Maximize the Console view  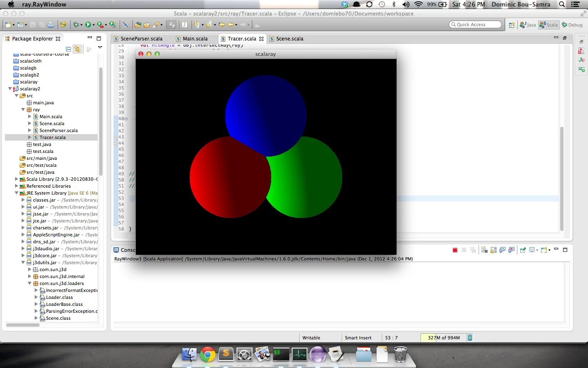(x=565, y=250)
